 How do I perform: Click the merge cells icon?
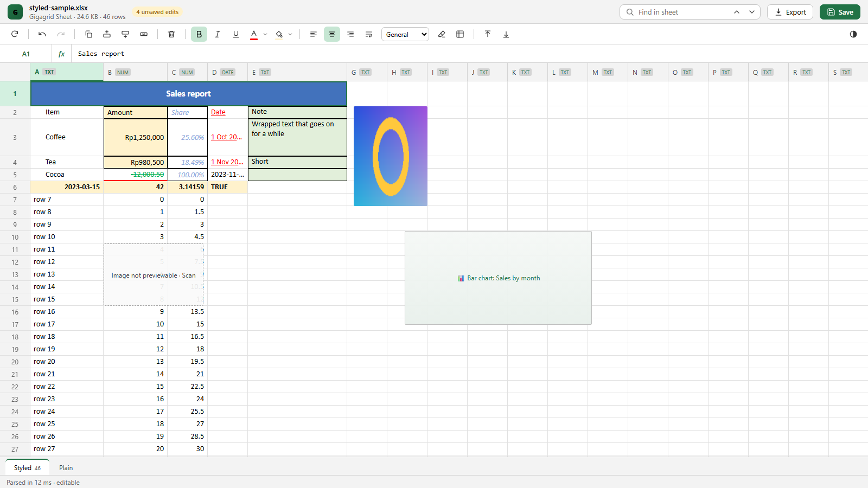144,34
